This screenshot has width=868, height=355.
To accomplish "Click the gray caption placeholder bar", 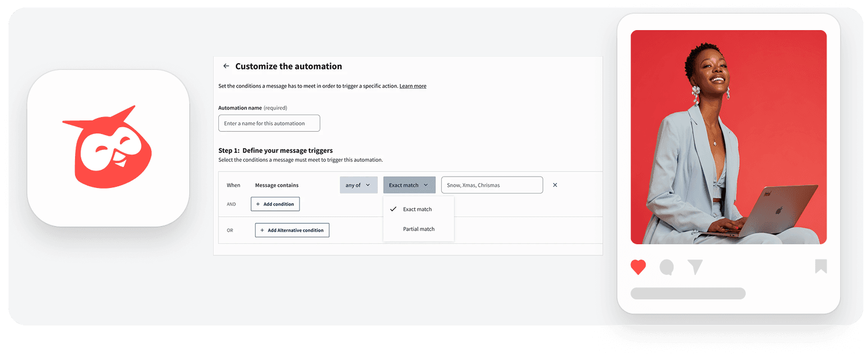I will tap(688, 294).
